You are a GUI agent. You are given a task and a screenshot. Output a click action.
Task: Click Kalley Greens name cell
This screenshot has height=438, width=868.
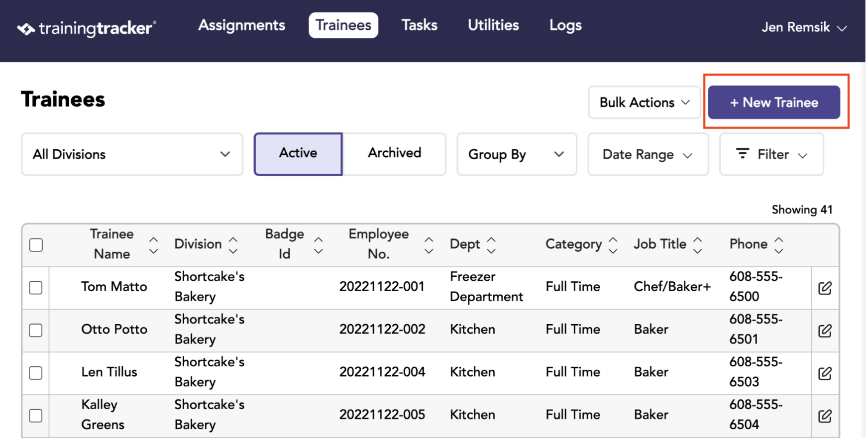click(103, 415)
